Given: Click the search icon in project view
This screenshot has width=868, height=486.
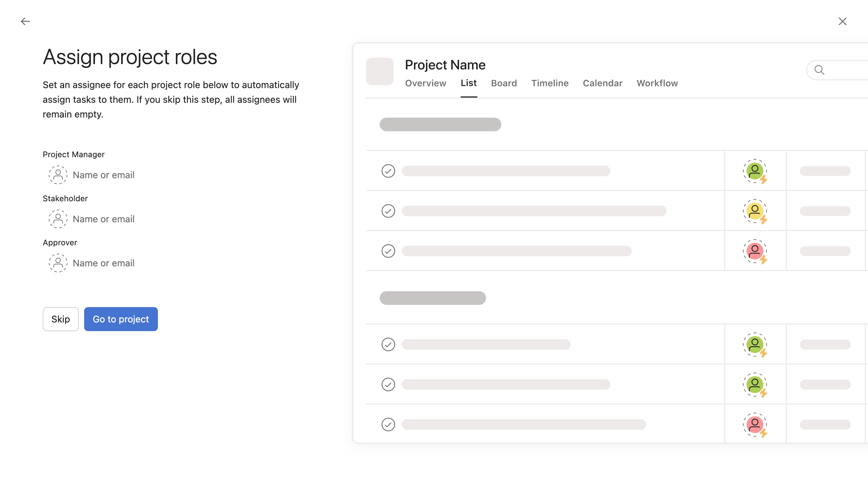Looking at the screenshot, I should coord(819,70).
